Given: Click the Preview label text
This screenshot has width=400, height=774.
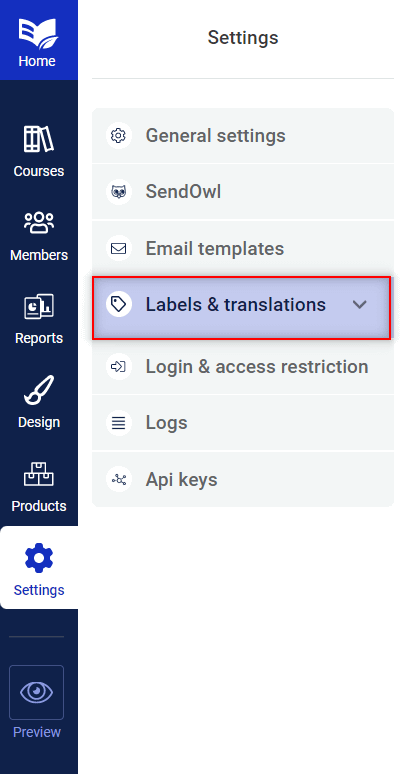Looking at the screenshot, I should click(37, 732).
